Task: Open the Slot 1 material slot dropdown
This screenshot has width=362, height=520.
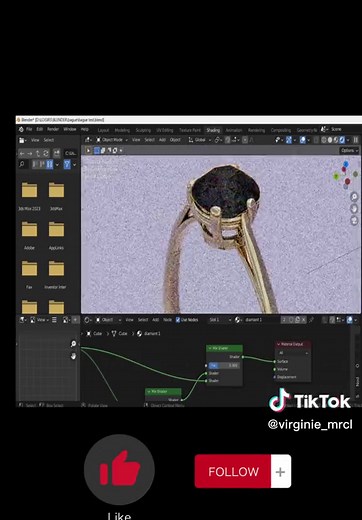Action: [219, 320]
